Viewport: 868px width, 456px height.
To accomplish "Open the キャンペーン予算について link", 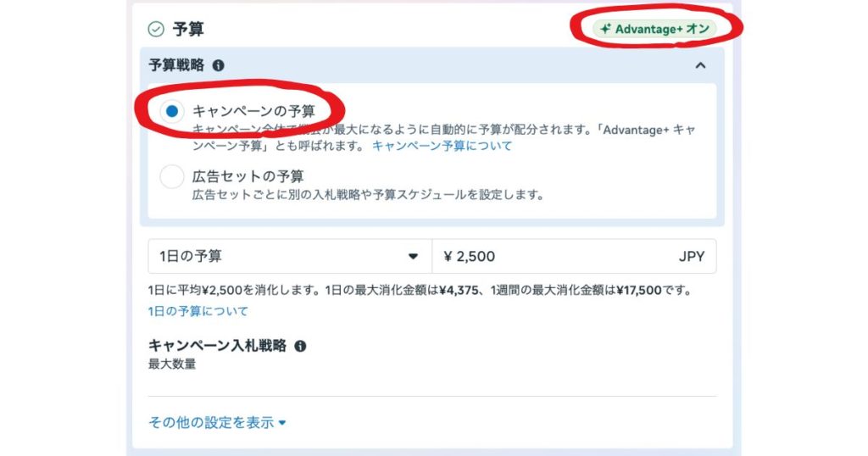I will click(442, 146).
